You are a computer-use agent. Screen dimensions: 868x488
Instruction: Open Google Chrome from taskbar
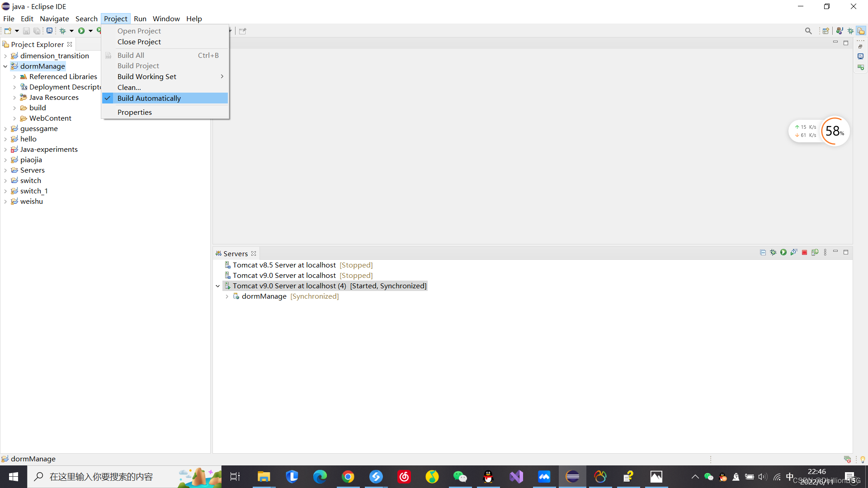348,477
